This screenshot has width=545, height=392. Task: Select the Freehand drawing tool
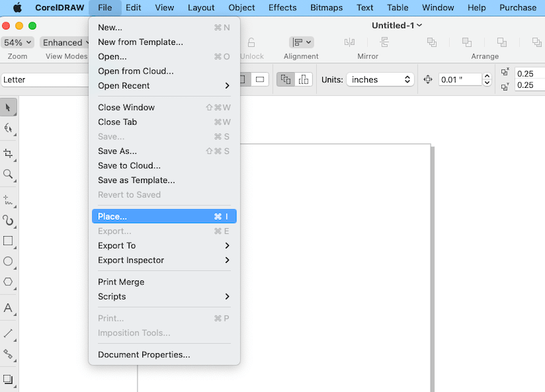coord(8,200)
